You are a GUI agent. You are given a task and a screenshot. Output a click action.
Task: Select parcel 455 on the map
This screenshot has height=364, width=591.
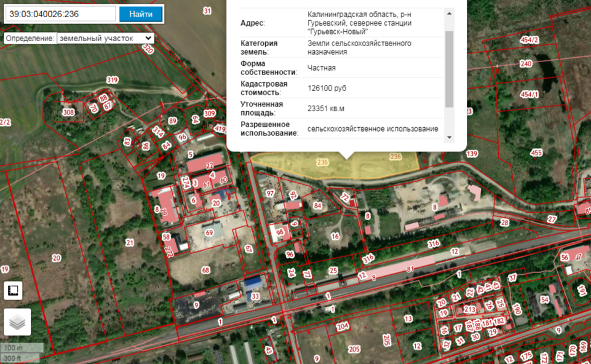click(536, 152)
